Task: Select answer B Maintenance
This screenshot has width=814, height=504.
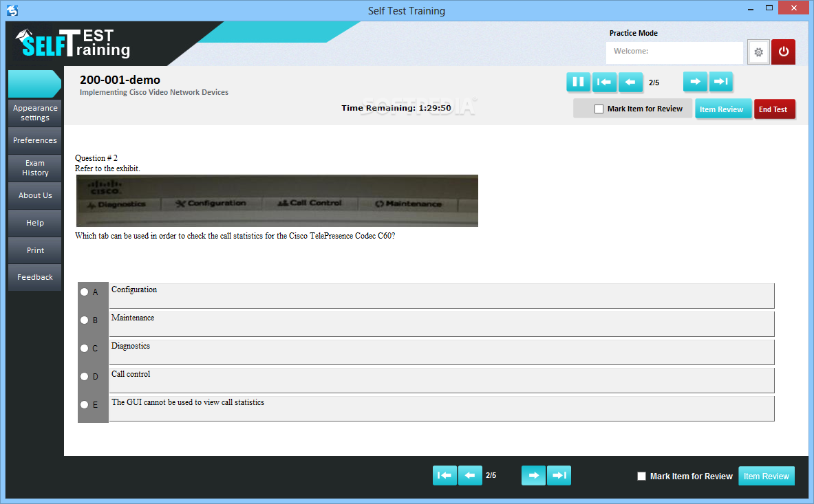Action: coord(84,320)
